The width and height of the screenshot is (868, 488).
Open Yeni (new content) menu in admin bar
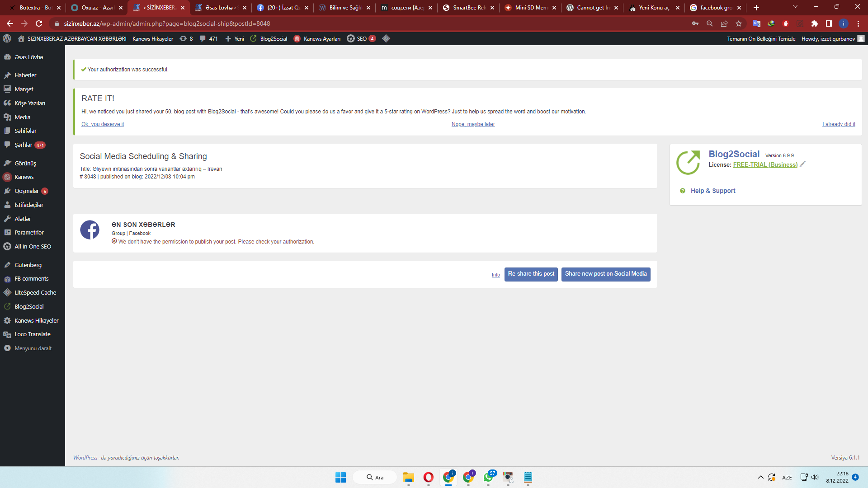click(x=235, y=38)
